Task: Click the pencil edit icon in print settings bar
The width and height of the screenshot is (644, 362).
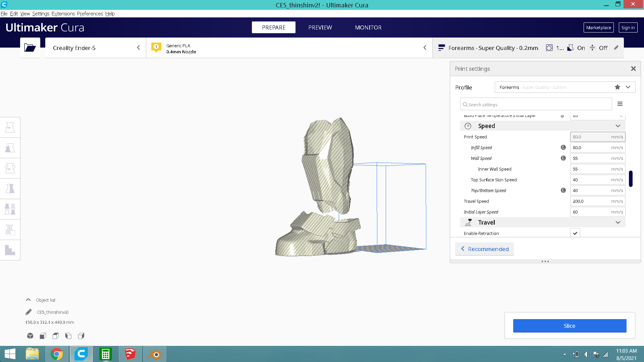Action: click(616, 48)
